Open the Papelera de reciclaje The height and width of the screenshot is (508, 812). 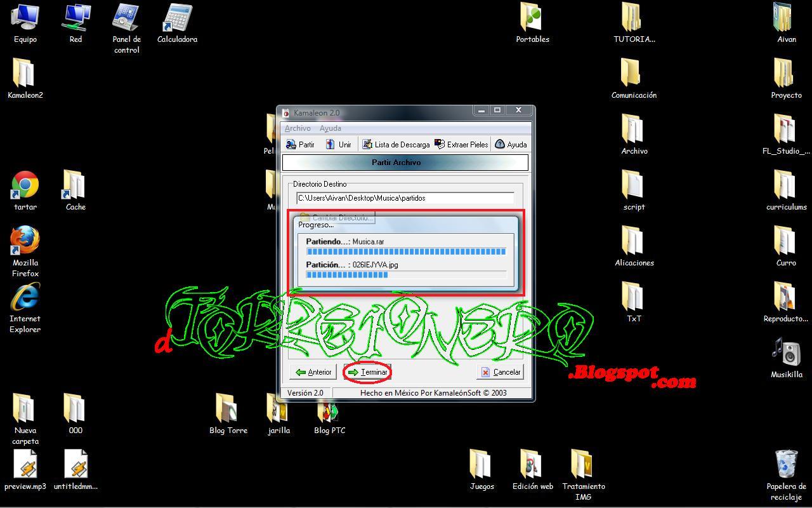click(x=786, y=475)
